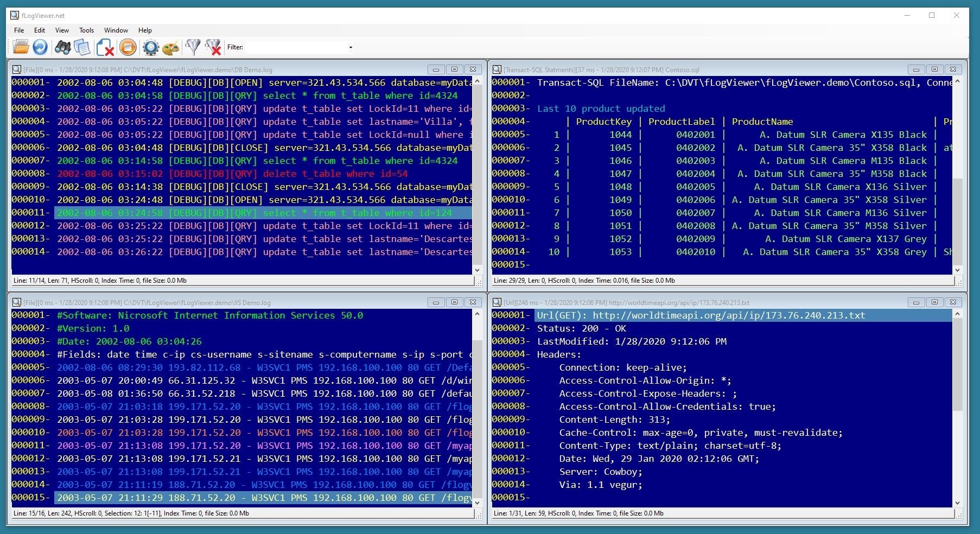Open the Filter dropdown list
Image resolution: width=980 pixels, height=534 pixels.
pyautogui.click(x=351, y=48)
